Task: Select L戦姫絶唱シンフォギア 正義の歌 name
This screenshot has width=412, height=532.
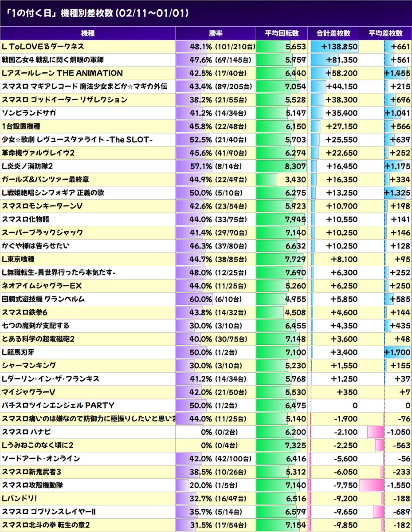Action: point(53,193)
